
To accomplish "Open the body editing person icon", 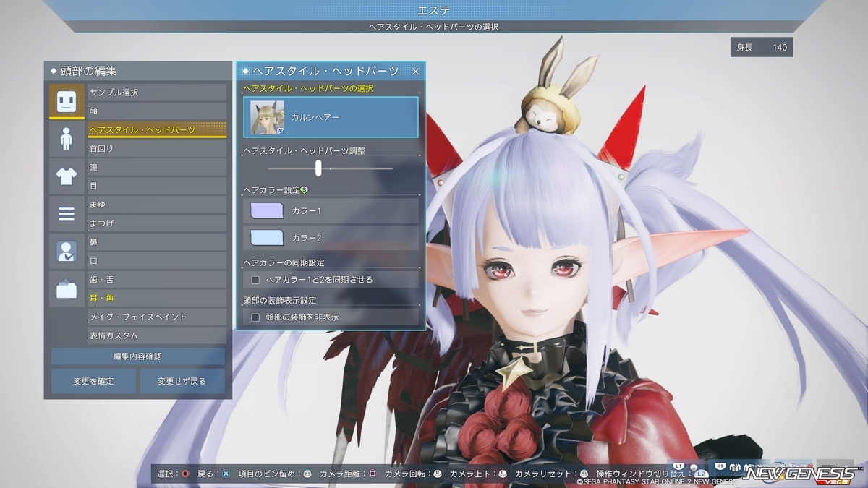I will [67, 138].
